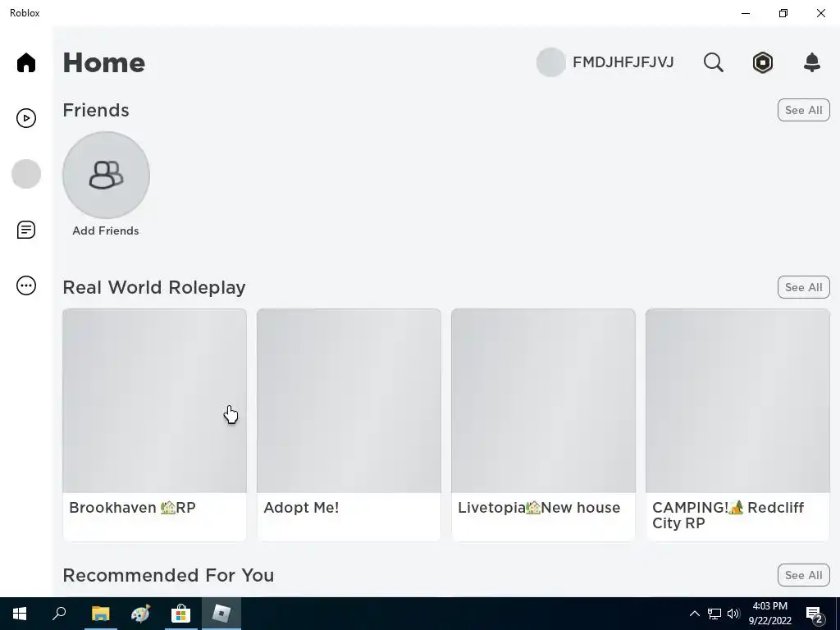
Task: Click the Real World Roleplay heading
Action: pyautogui.click(x=154, y=287)
